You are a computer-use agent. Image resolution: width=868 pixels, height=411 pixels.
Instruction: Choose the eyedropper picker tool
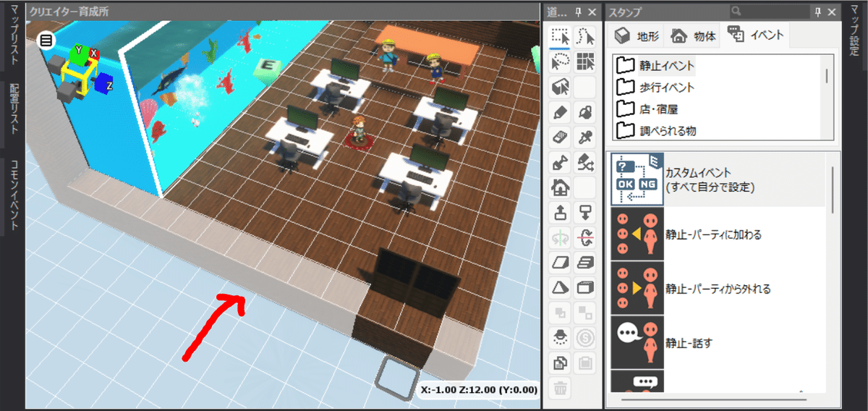click(586, 137)
